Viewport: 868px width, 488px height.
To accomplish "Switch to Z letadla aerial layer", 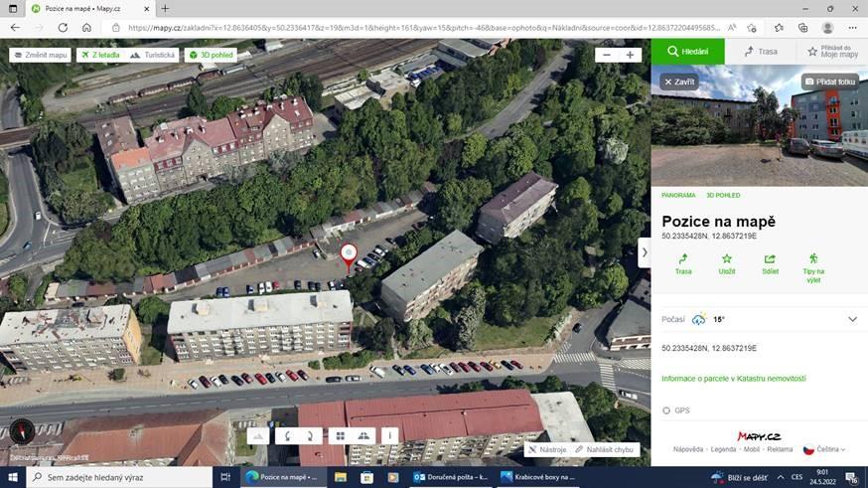I will tap(100, 55).
